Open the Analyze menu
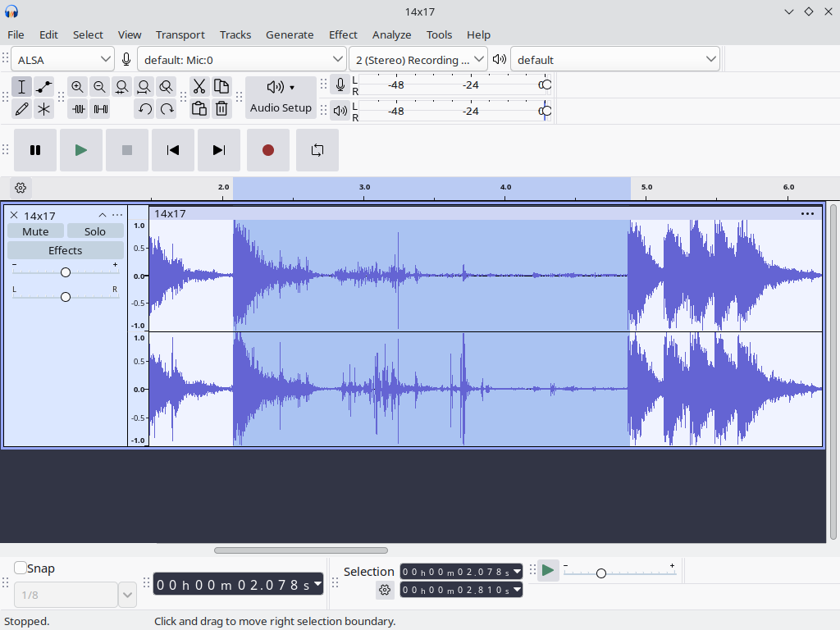840x630 pixels. point(391,34)
